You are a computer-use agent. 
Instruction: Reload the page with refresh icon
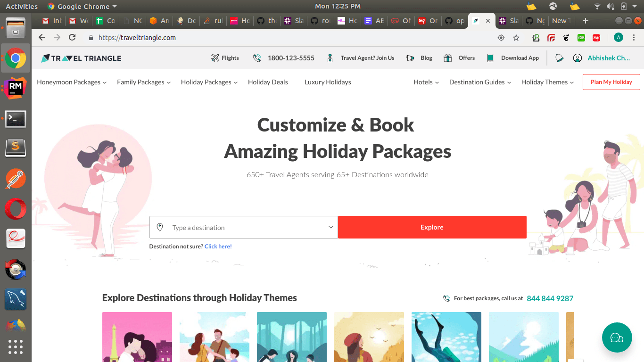pyautogui.click(x=72, y=37)
